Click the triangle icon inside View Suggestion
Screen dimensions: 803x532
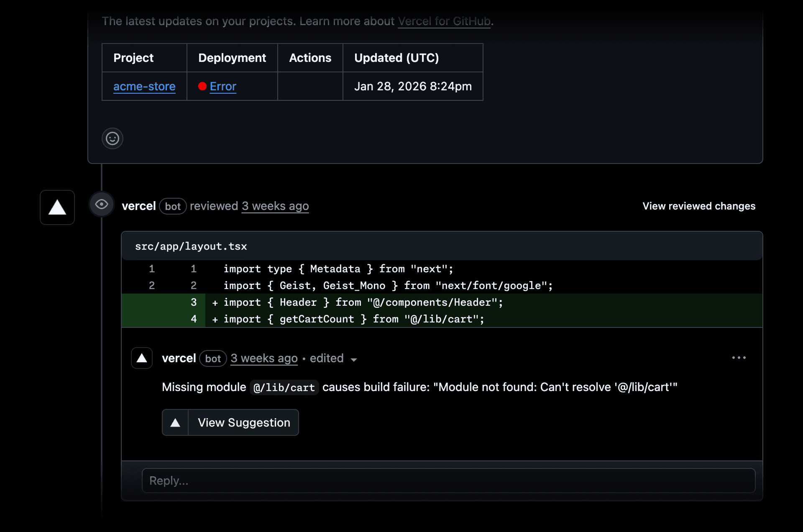pyautogui.click(x=175, y=422)
